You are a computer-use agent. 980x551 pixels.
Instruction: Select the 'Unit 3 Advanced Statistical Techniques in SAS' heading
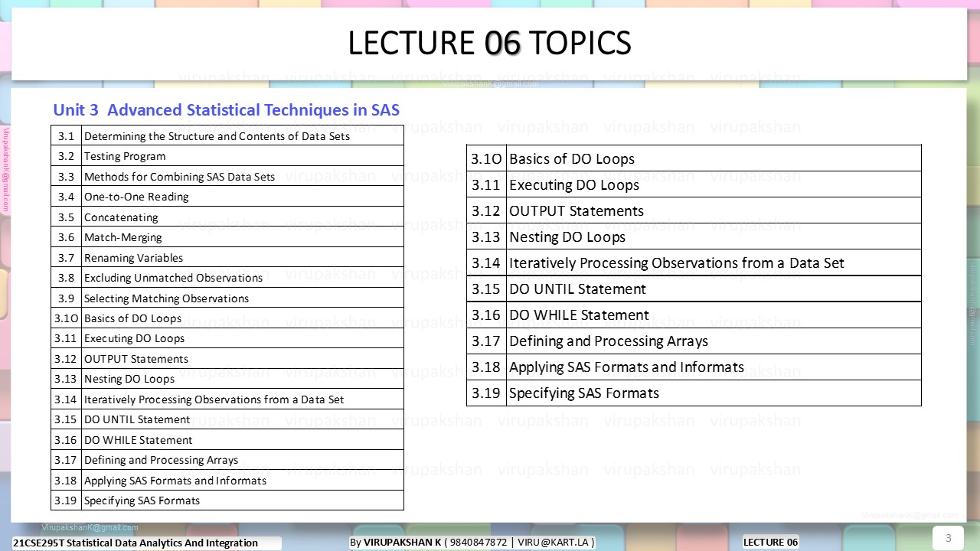[226, 109]
